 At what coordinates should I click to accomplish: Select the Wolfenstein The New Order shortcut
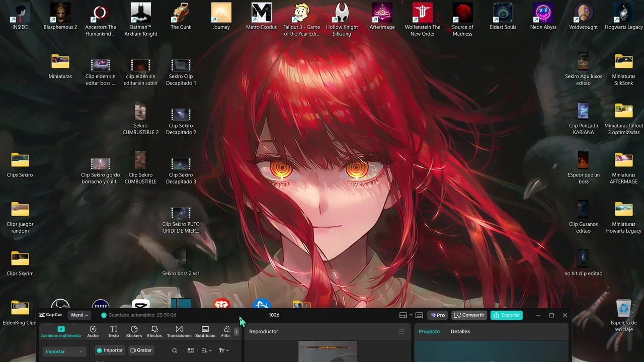423,20
